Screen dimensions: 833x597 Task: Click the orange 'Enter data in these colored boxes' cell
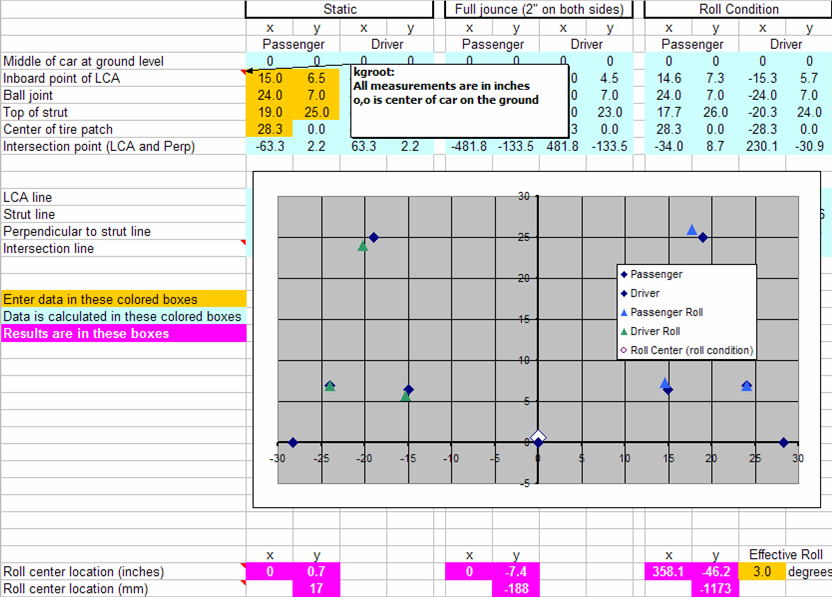click(123, 299)
